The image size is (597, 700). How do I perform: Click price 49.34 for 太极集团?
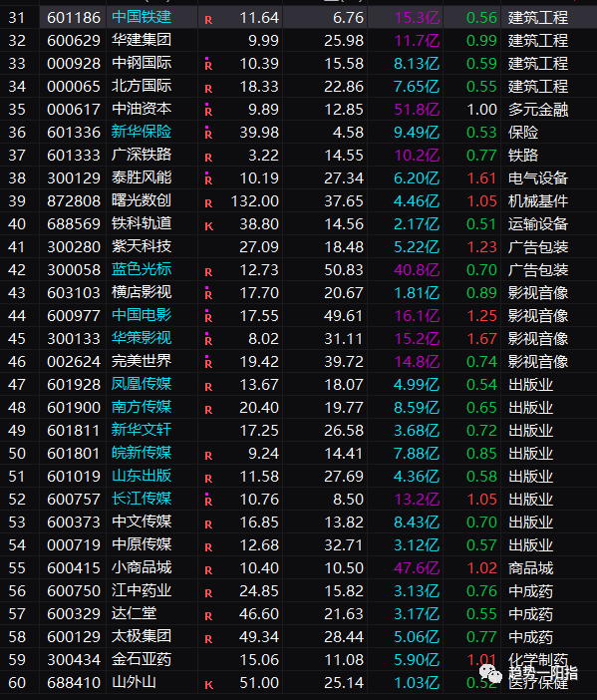(259, 636)
